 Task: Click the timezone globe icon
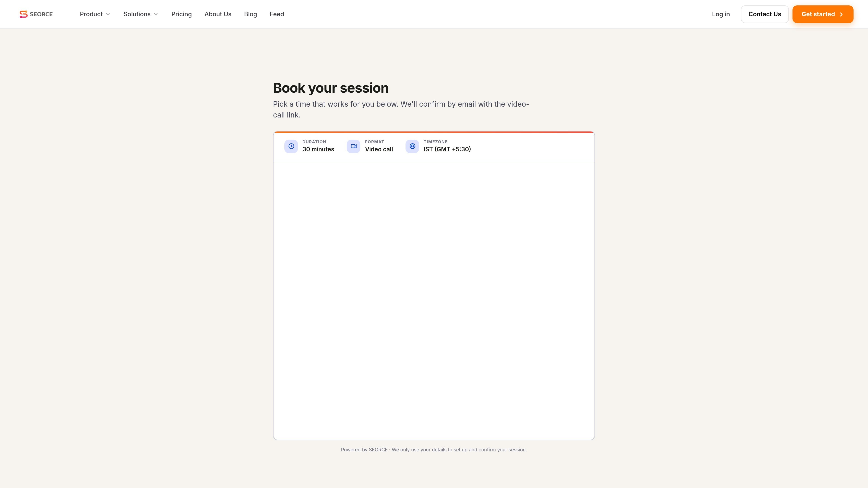pos(412,146)
